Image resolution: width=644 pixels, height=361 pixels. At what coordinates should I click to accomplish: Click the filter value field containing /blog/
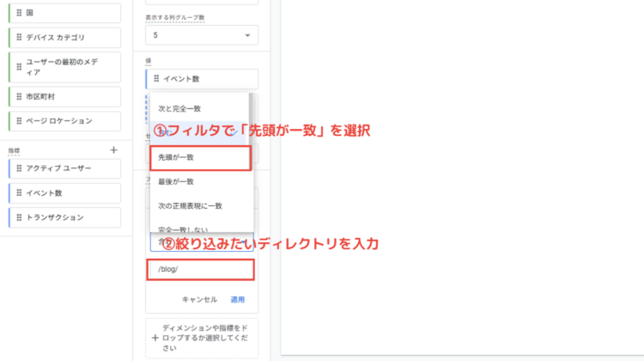click(x=200, y=270)
